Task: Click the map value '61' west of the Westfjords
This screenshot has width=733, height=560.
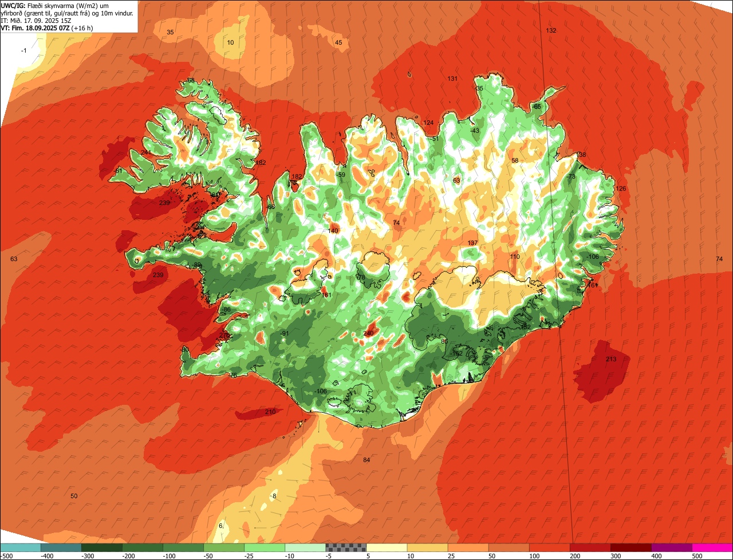Action: (119, 171)
